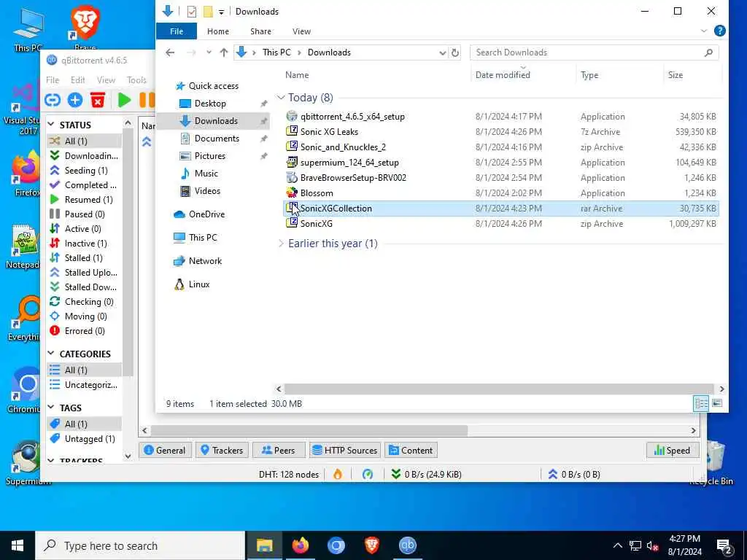Click the download speed green arrows in status bar
The width and height of the screenshot is (747, 560).
tap(395, 474)
